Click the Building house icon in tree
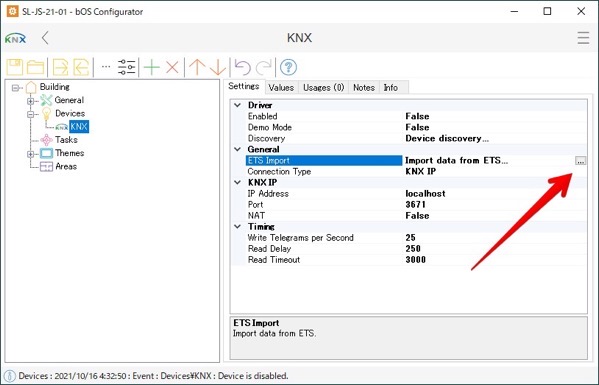599x385 pixels. [31, 87]
